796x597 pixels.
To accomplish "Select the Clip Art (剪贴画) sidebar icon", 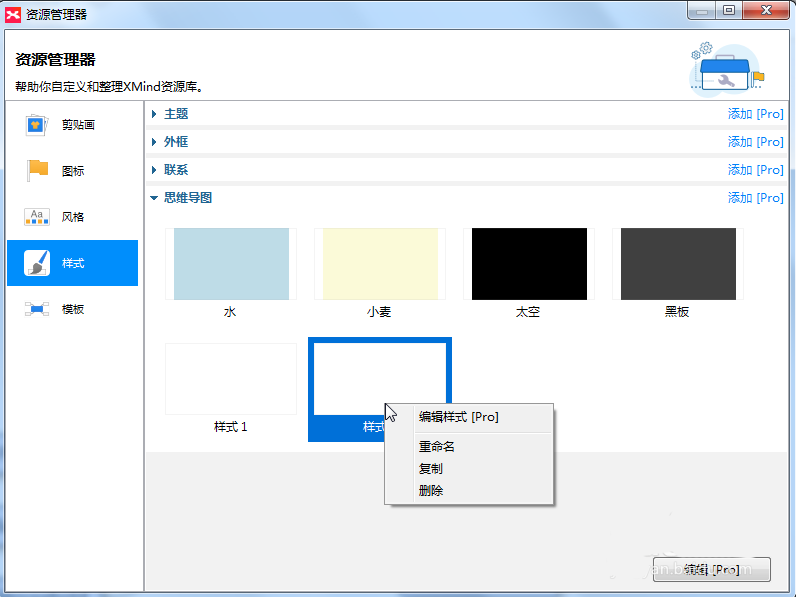I will [37, 125].
